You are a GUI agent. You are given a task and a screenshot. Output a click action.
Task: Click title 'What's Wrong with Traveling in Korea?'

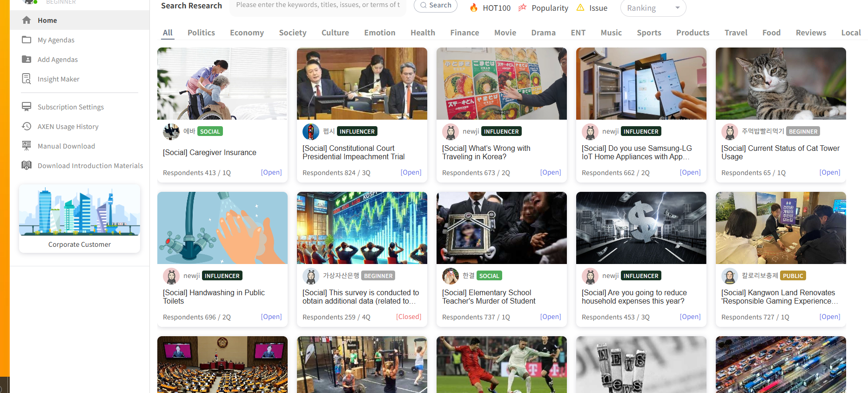(x=486, y=152)
